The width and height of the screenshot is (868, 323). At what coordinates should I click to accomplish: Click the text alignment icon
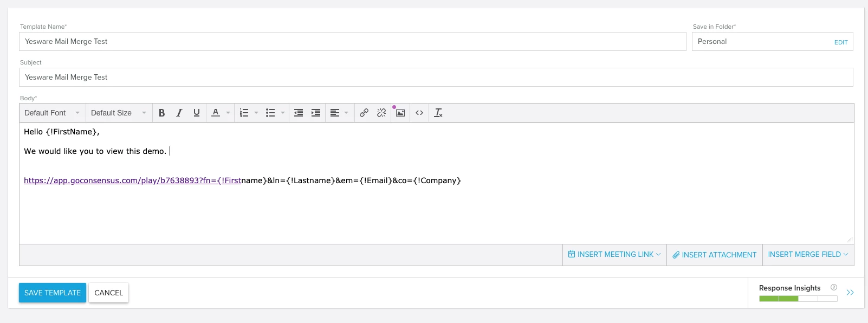click(x=335, y=113)
